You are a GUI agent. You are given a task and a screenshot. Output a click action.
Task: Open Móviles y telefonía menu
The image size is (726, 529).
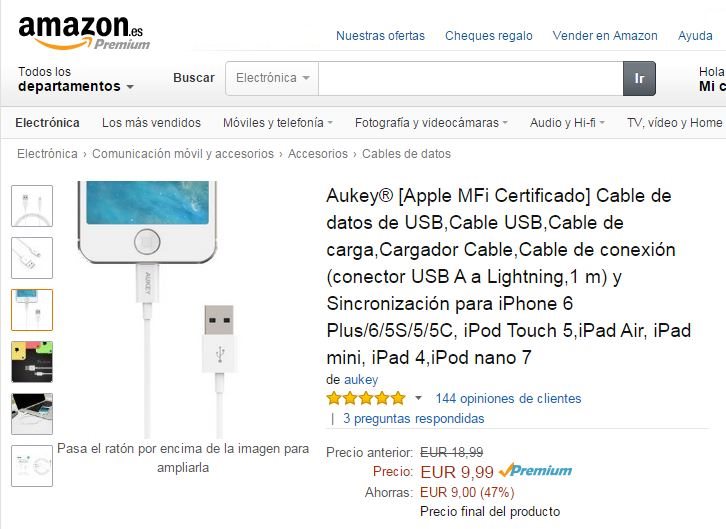278,123
